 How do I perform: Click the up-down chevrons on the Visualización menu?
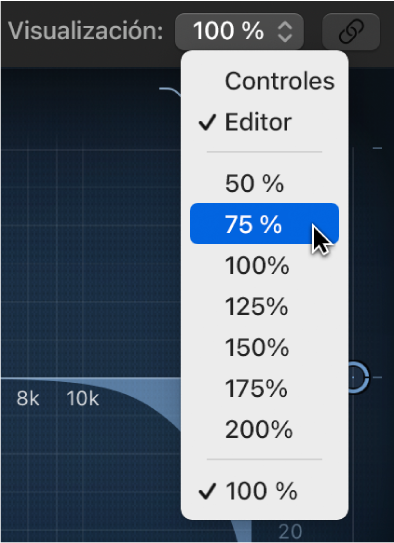(285, 32)
